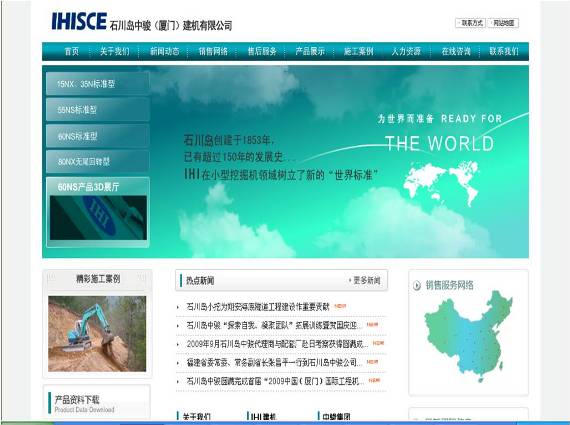Viewport: 570px width, 425px height.
Task: Open news about 2009中国(厦门)国际工程机械
Action: 275,381
